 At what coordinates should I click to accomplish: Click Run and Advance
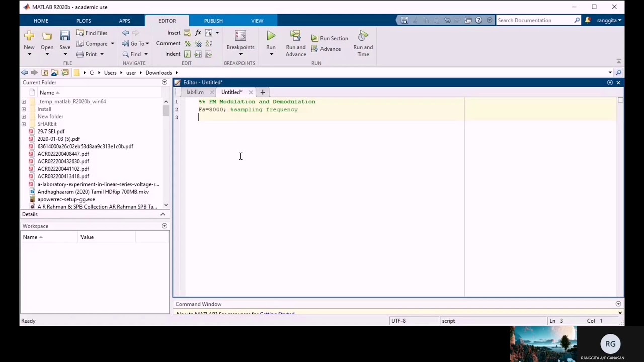[295, 44]
